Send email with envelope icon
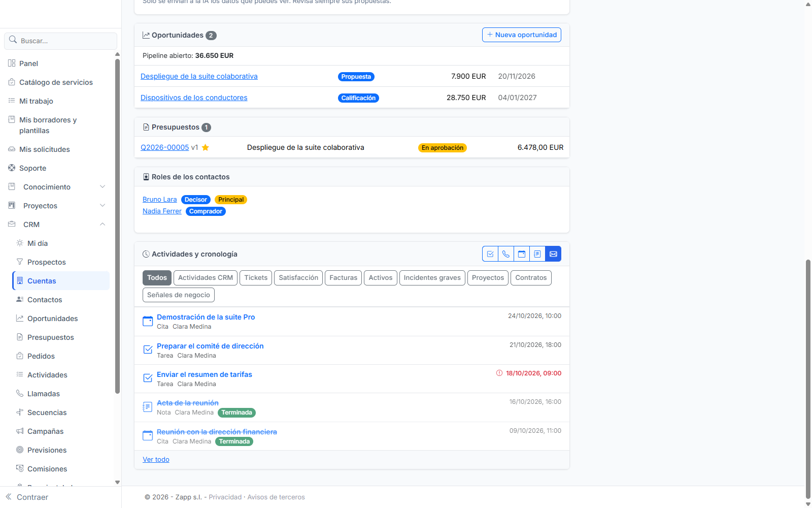Screen dimensions: 812x508 pyautogui.click(x=553, y=254)
